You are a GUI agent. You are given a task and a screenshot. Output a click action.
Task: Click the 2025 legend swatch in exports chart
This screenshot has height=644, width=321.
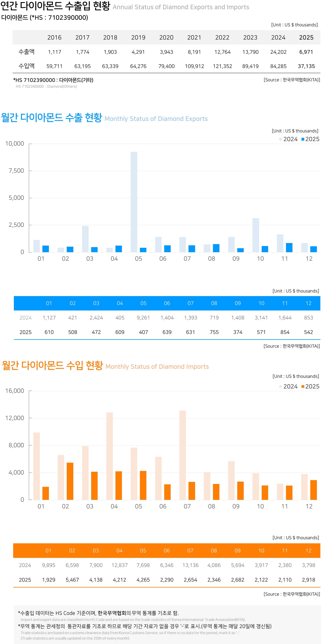[303, 139]
